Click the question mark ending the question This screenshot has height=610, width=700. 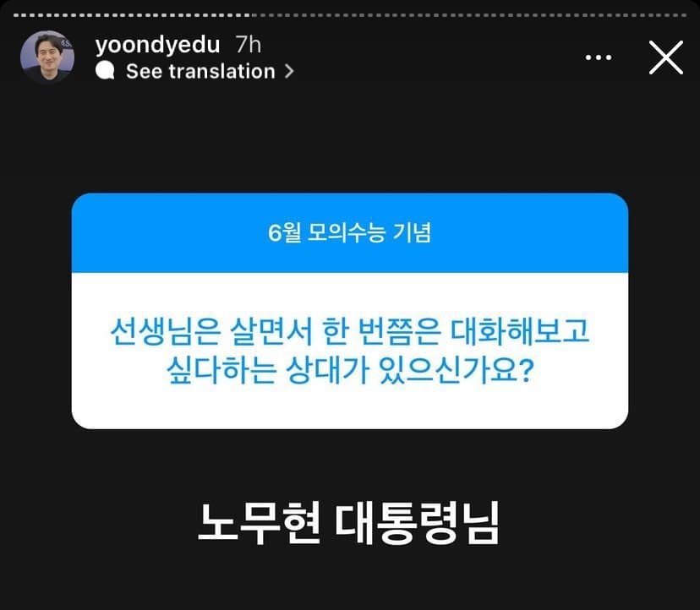(x=527, y=370)
